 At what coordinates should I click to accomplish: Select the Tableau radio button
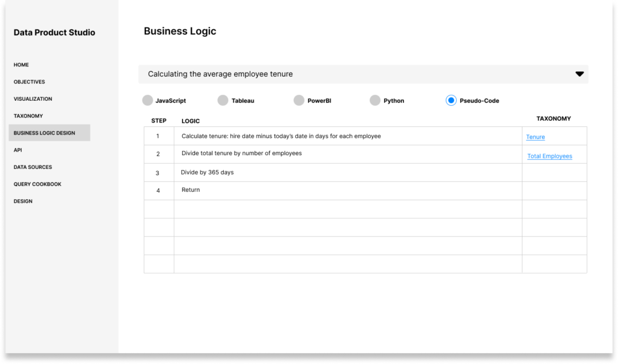pyautogui.click(x=223, y=101)
